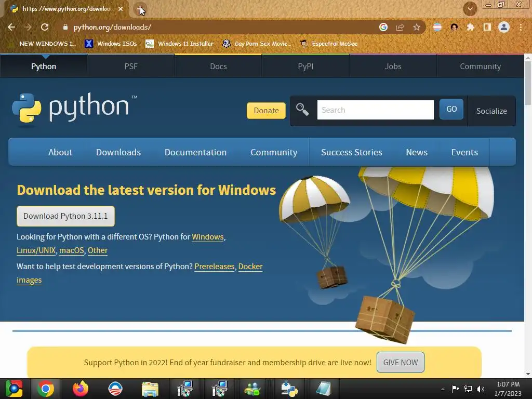Click the browser back arrow
This screenshot has height=399, width=532.
pos(11,27)
